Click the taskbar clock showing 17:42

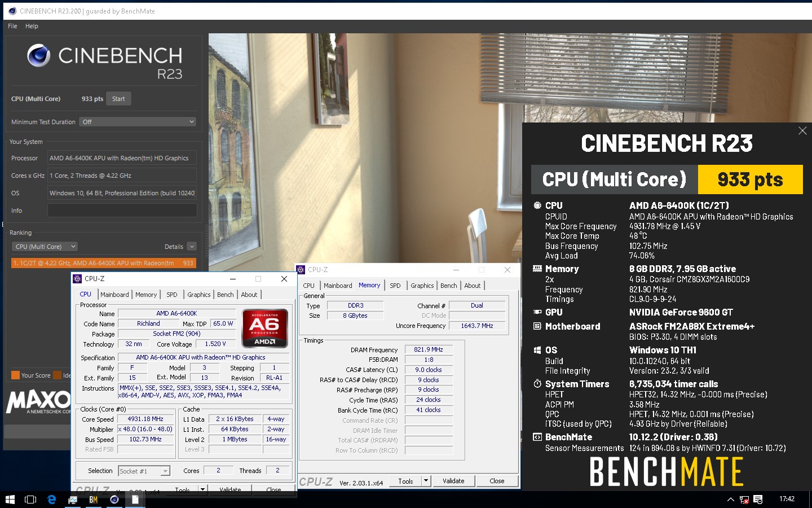[x=787, y=499]
